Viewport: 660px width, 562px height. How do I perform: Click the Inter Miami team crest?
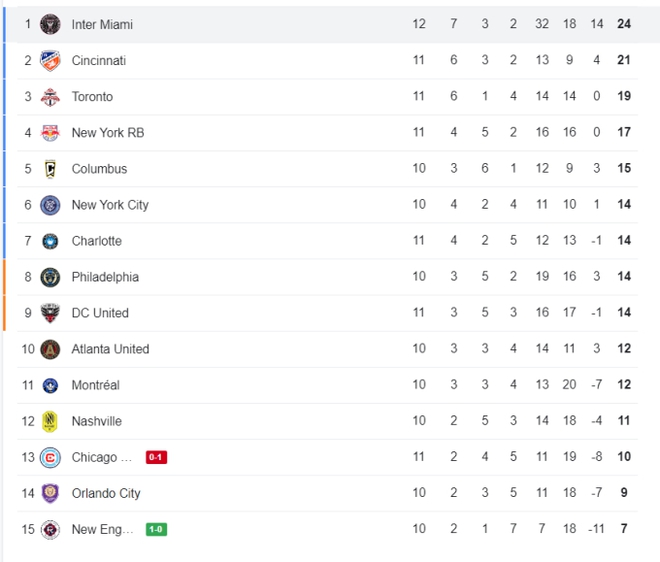tap(50, 24)
